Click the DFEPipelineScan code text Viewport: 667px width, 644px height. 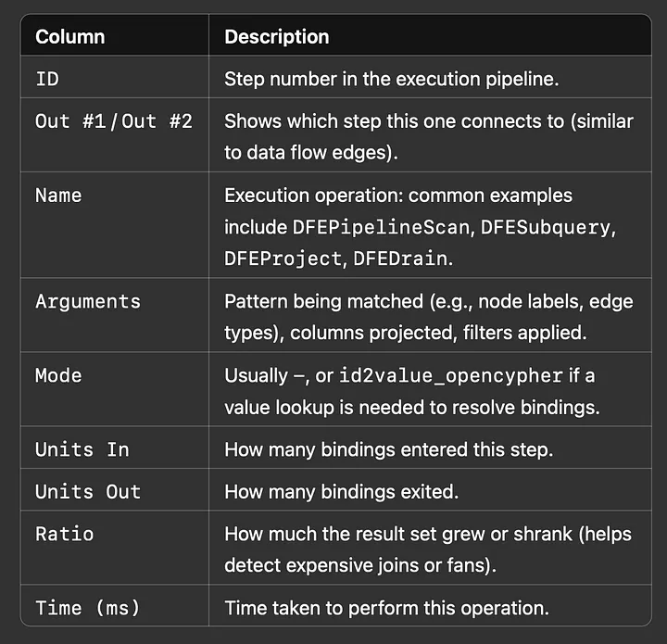coord(381,227)
